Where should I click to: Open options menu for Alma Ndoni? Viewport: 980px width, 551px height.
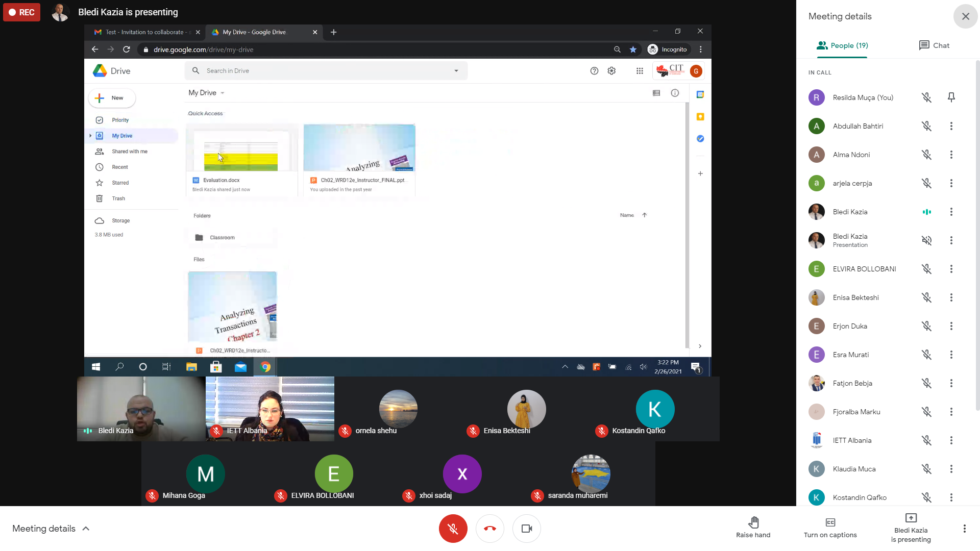point(951,155)
